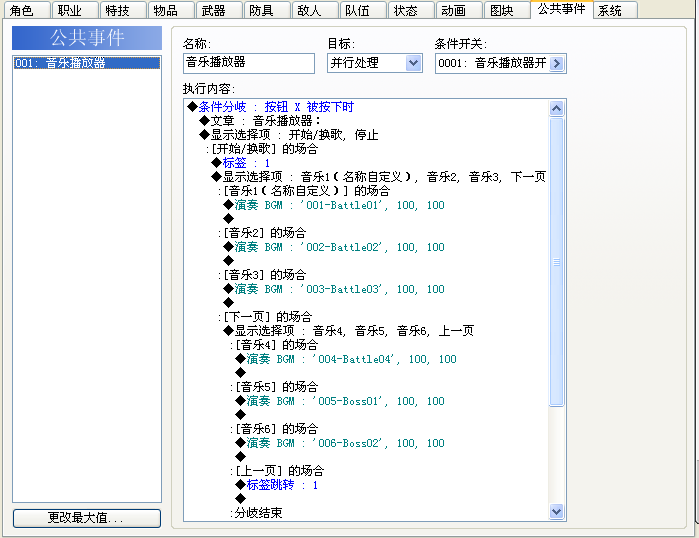Click the 更改最大值 button
This screenshot has height=538, width=699.
click(x=87, y=518)
